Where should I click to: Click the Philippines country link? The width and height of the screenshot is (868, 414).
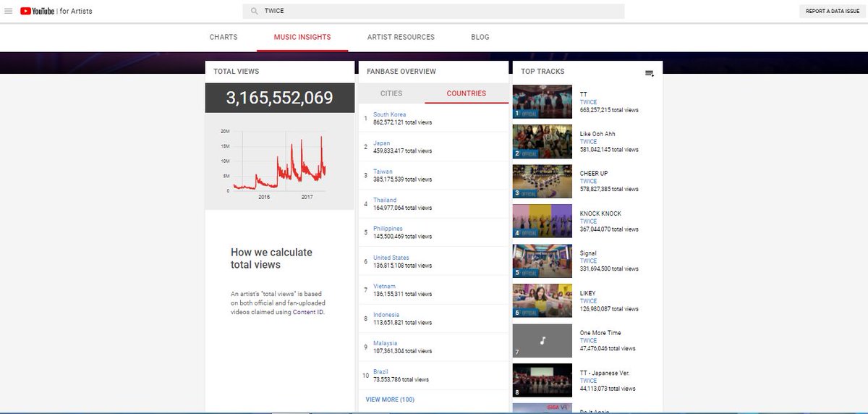[388, 229]
